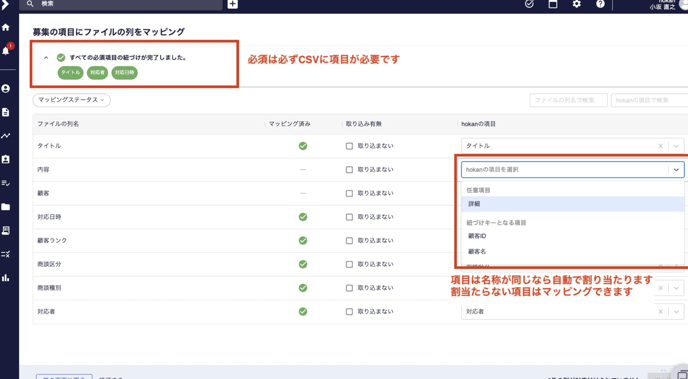Open the customer person icon in sidebar

point(6,89)
